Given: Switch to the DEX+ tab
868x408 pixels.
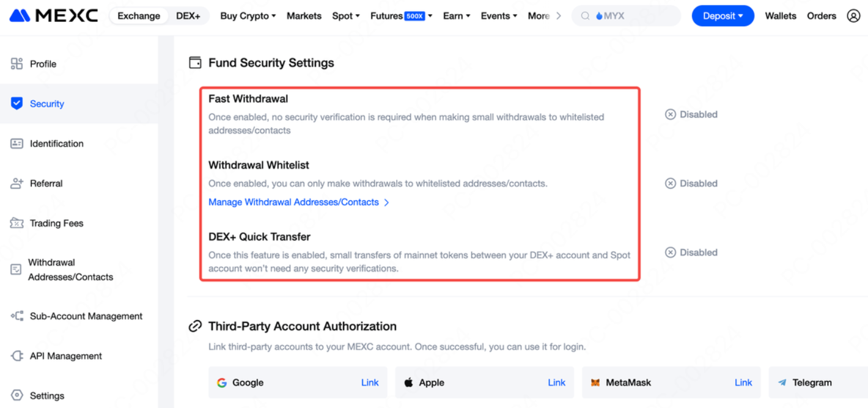Looking at the screenshot, I should click(188, 16).
